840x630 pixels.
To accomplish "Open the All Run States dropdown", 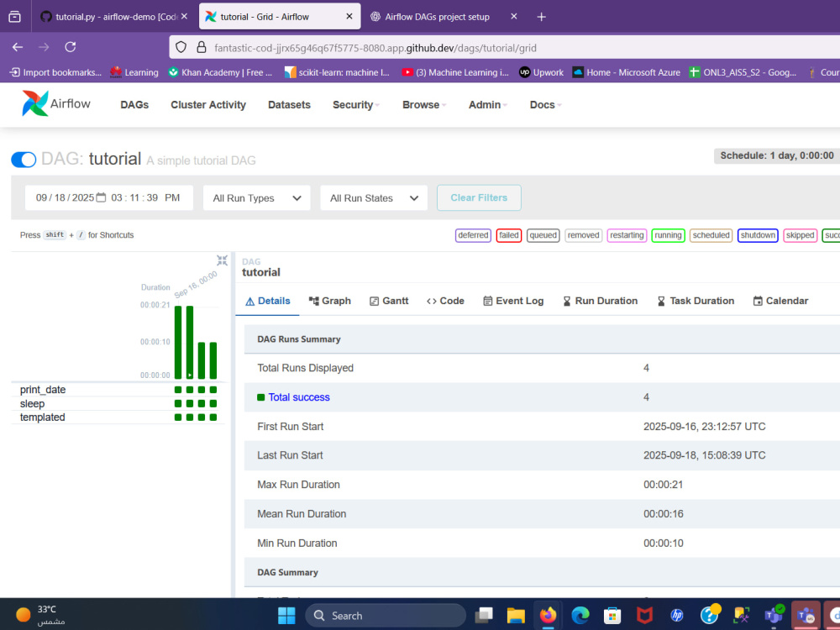I will pyautogui.click(x=374, y=198).
